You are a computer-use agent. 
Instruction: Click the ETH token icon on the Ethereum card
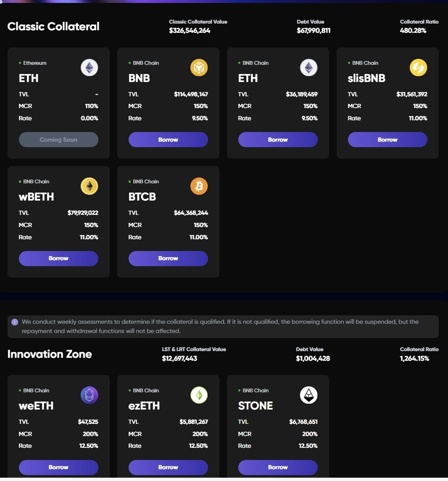pos(89,67)
